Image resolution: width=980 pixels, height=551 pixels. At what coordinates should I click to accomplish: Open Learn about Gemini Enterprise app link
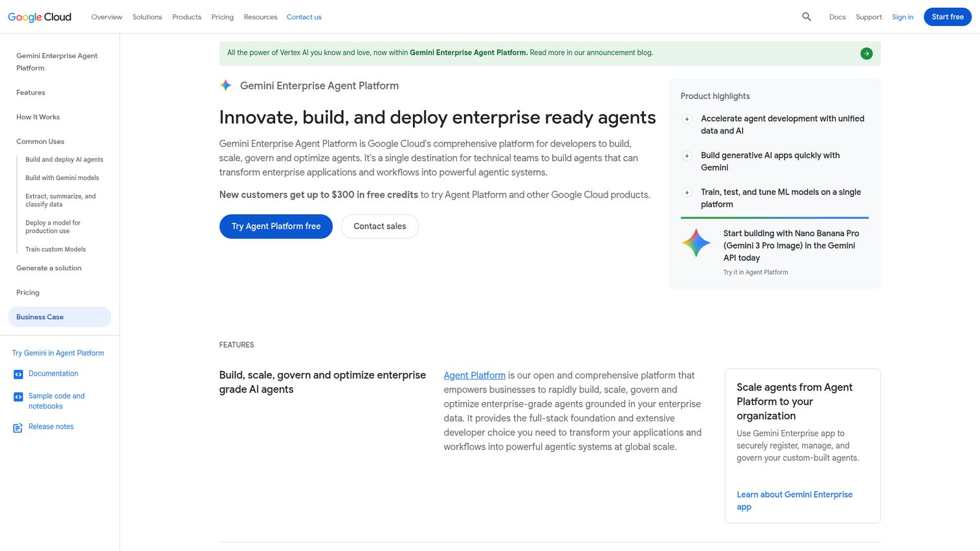pos(794,500)
